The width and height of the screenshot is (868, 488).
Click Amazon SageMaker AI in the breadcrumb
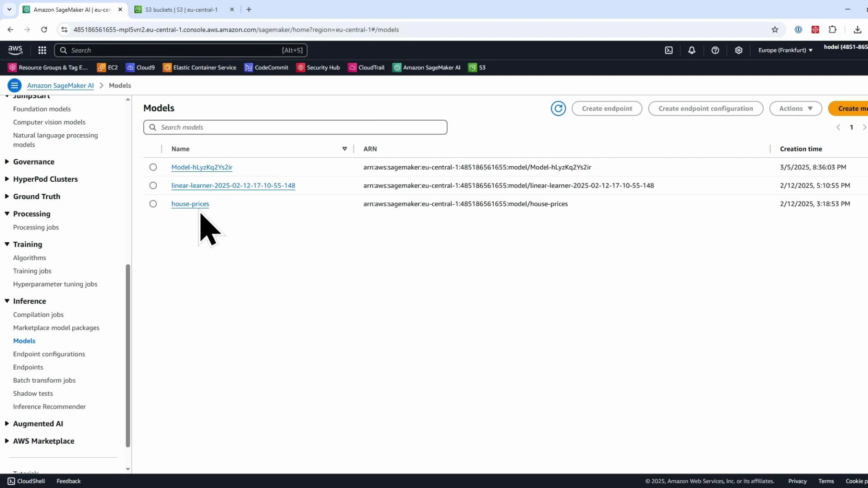tap(60, 85)
